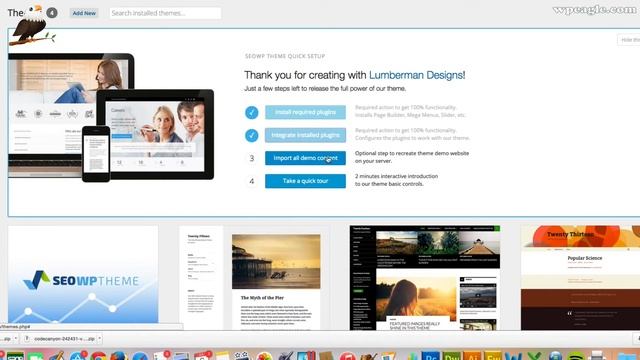Open Firefox from the dock
The width and height of the screenshot is (640, 360).
coord(119,356)
